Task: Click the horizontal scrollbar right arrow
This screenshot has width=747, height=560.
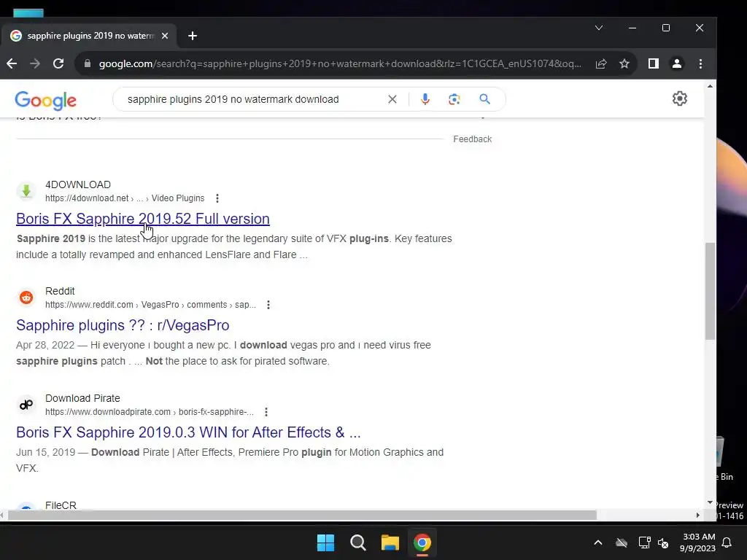Action: (x=698, y=516)
